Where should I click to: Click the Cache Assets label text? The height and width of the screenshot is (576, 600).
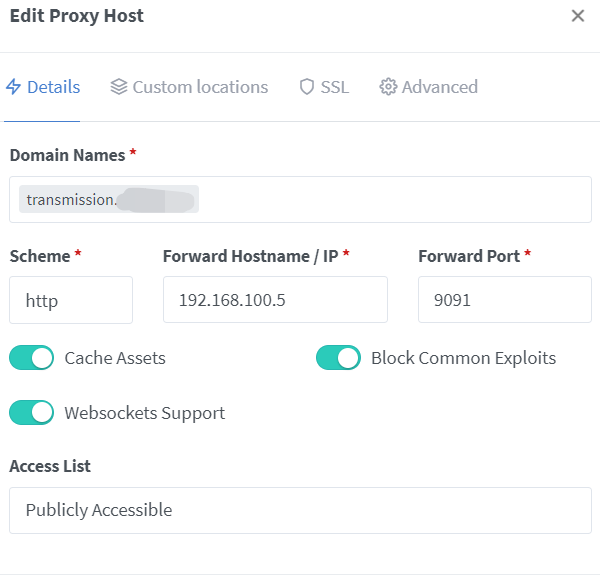(x=115, y=358)
